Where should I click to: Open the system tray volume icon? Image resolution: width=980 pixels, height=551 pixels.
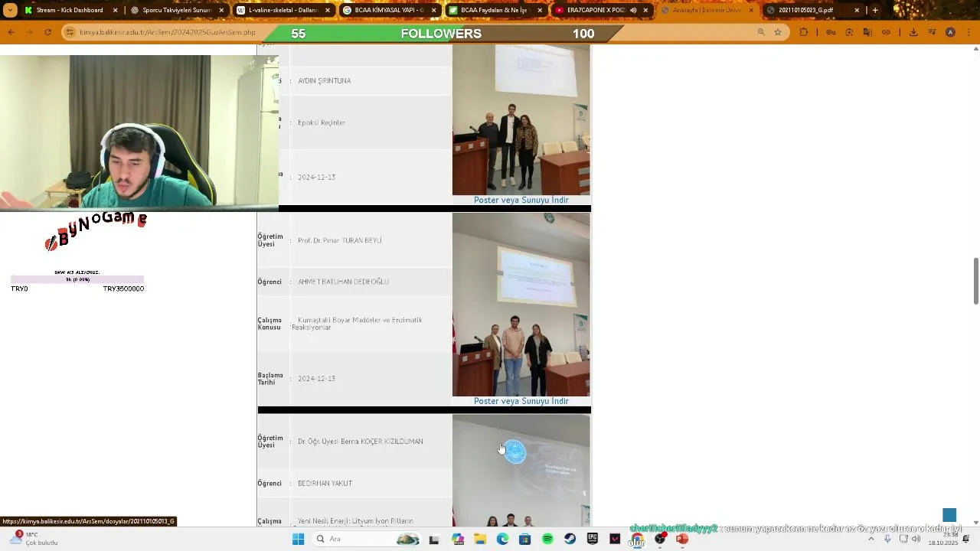[x=916, y=539]
